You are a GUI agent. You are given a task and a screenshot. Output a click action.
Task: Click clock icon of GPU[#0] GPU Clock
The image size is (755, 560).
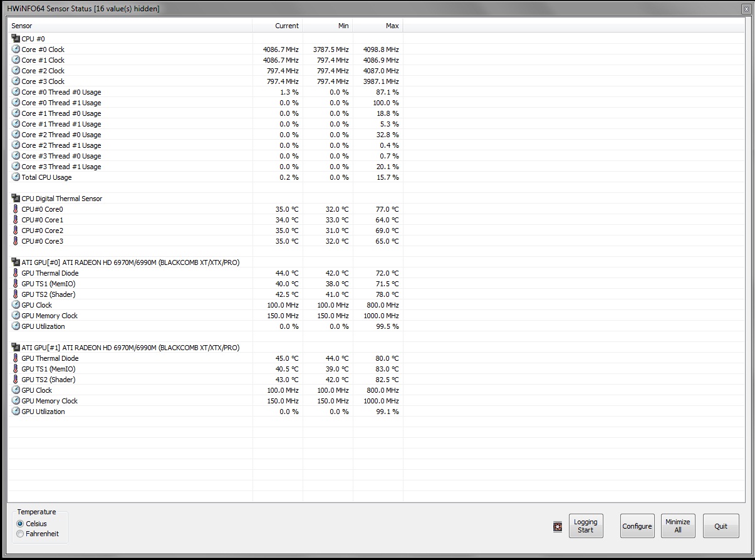click(x=16, y=305)
